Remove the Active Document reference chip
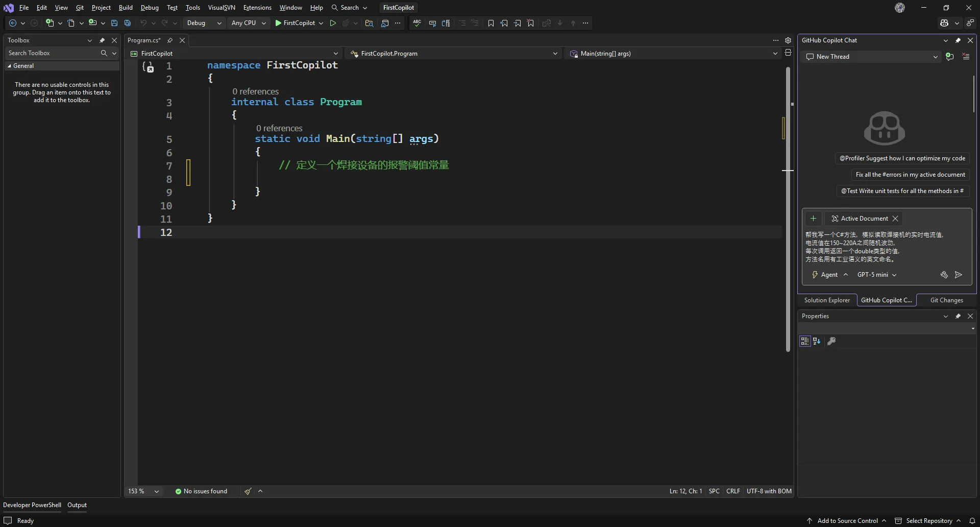 (895, 219)
